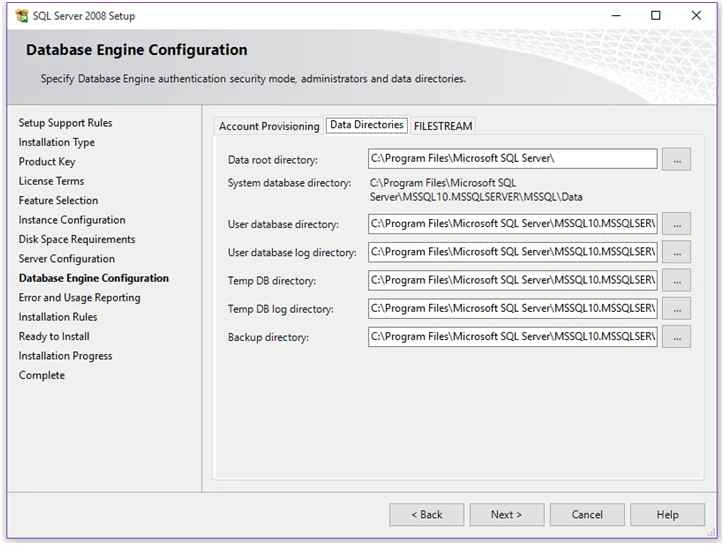The width and height of the screenshot is (724, 545).
Task: Select the Data Directories tab
Action: coord(367,125)
